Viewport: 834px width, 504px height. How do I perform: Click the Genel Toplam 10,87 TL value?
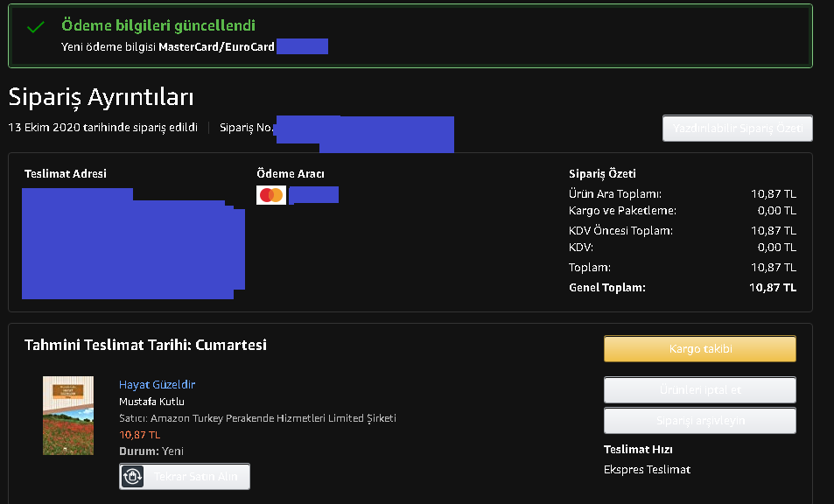pyautogui.click(x=772, y=288)
